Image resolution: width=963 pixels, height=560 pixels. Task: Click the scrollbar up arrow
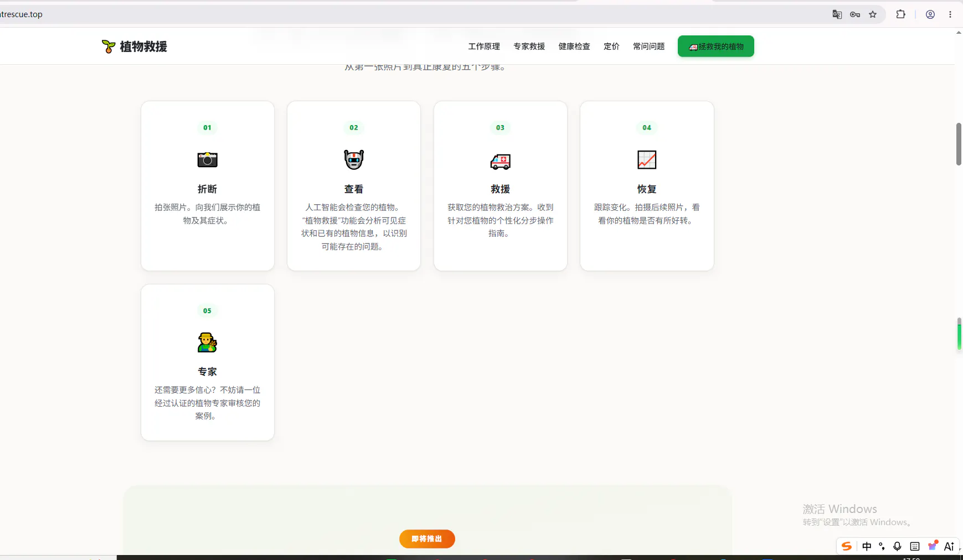(959, 33)
